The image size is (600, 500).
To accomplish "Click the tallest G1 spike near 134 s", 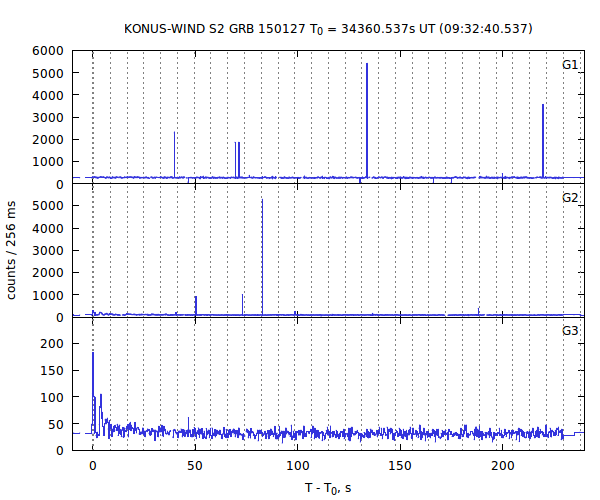I will click(x=367, y=121).
